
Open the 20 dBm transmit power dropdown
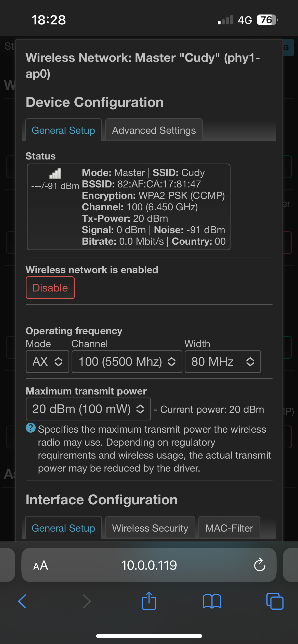pos(88,409)
